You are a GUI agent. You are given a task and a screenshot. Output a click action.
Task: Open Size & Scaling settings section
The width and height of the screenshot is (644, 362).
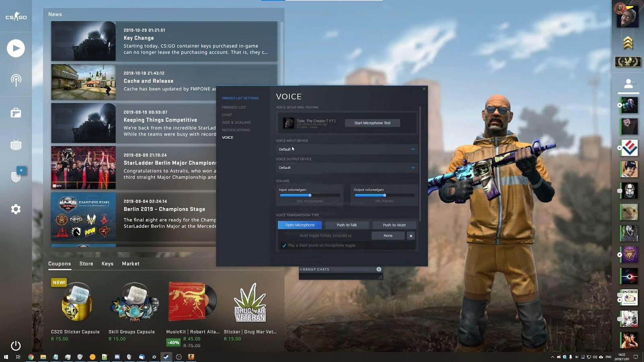(x=236, y=122)
